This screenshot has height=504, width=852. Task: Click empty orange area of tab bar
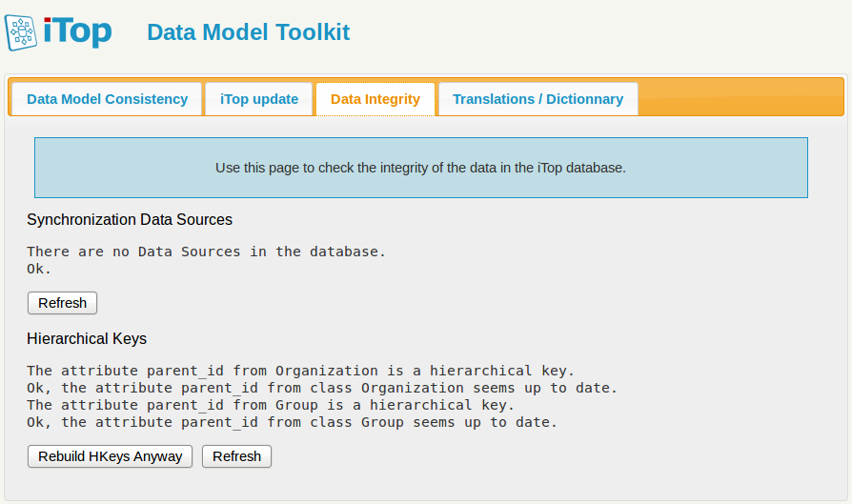739,97
